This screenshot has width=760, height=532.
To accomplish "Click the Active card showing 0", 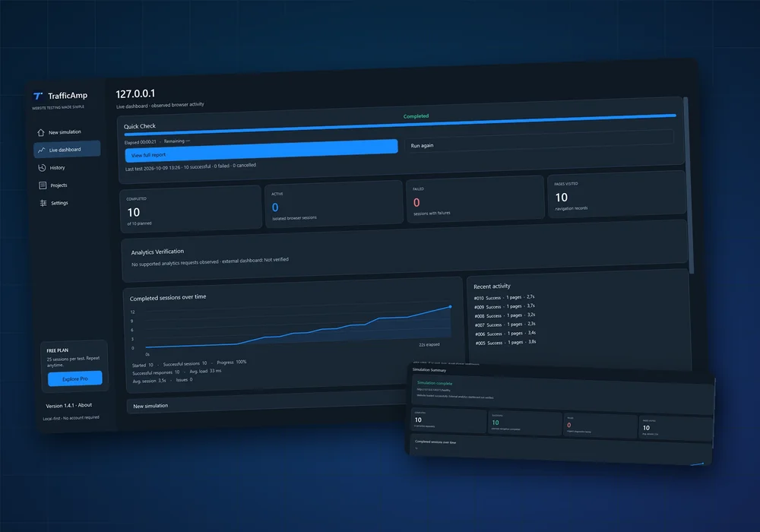I will coord(334,204).
